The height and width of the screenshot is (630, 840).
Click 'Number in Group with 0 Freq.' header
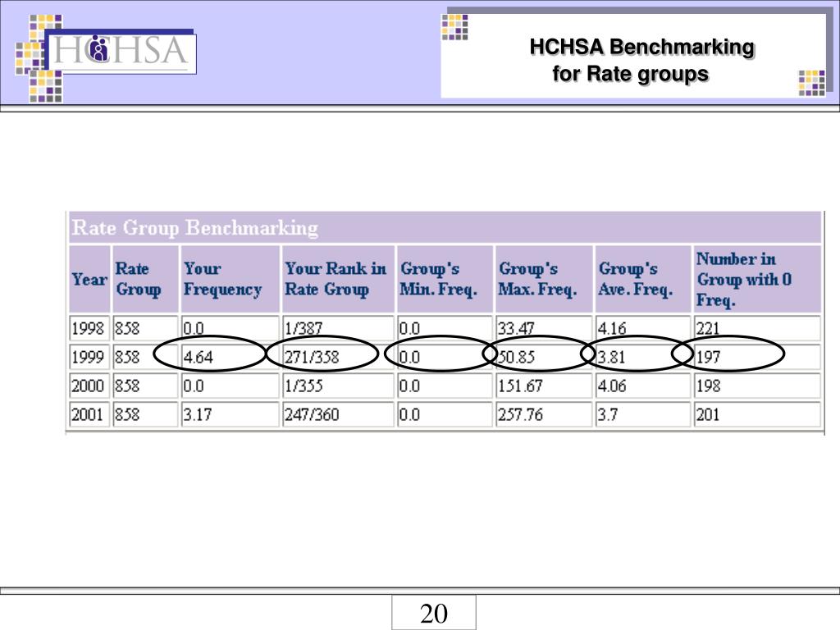757,279
